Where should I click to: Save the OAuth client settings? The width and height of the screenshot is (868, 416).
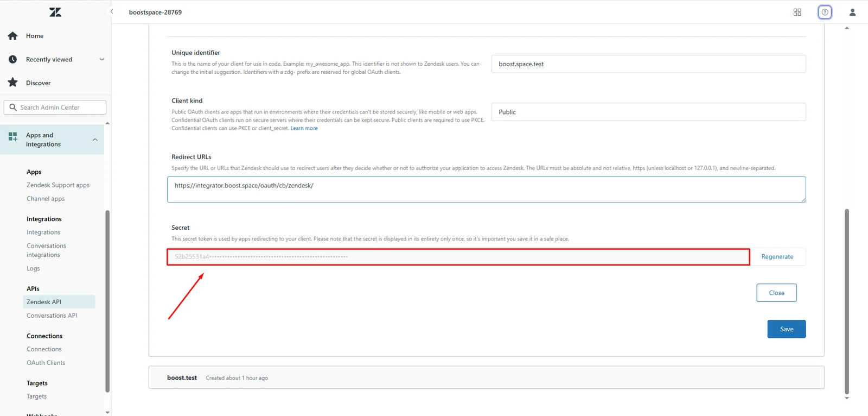787,329
